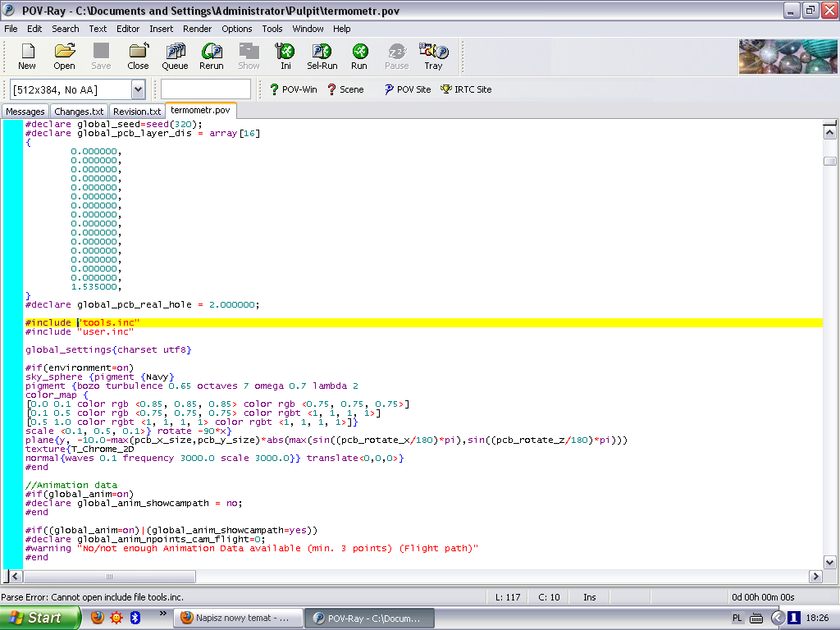Close the current file via Close icon

(138, 56)
